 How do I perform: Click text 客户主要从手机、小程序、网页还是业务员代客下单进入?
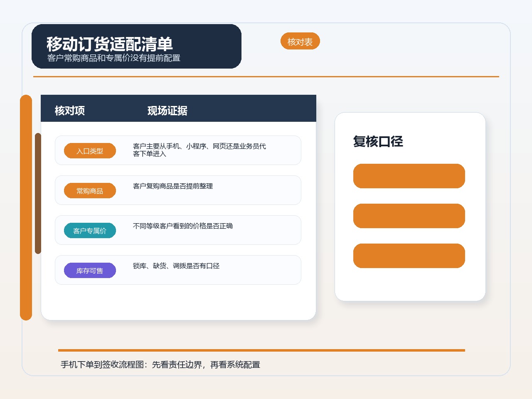[199, 150]
